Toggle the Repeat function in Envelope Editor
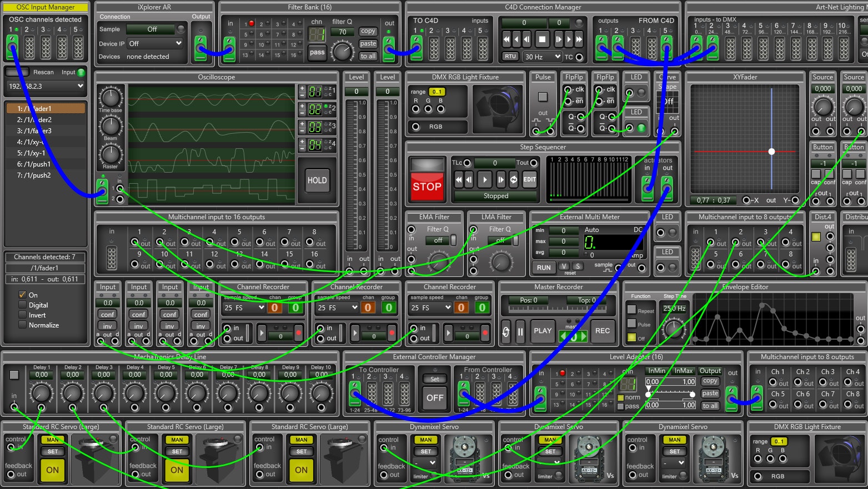The height and width of the screenshot is (489, 868). click(x=631, y=310)
